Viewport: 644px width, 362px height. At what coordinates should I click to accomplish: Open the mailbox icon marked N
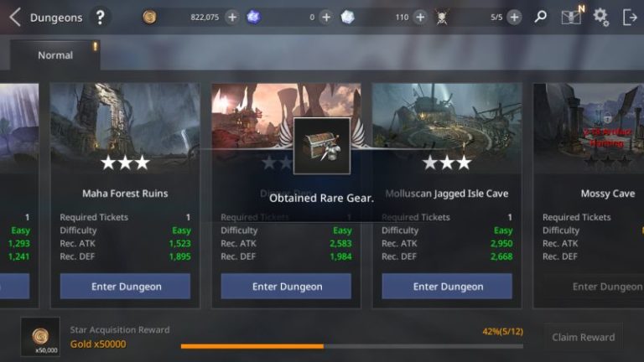coord(572,16)
